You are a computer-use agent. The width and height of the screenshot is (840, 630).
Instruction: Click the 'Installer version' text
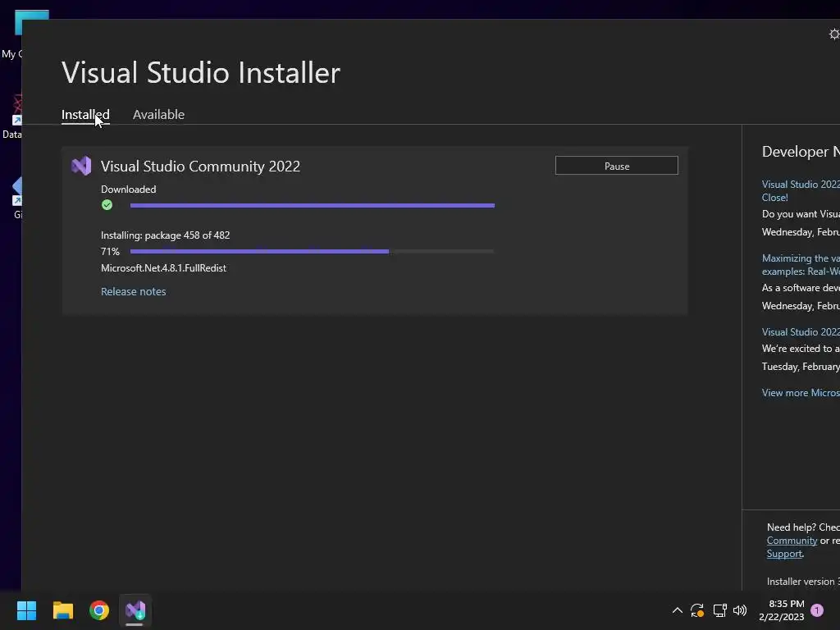[803, 582]
